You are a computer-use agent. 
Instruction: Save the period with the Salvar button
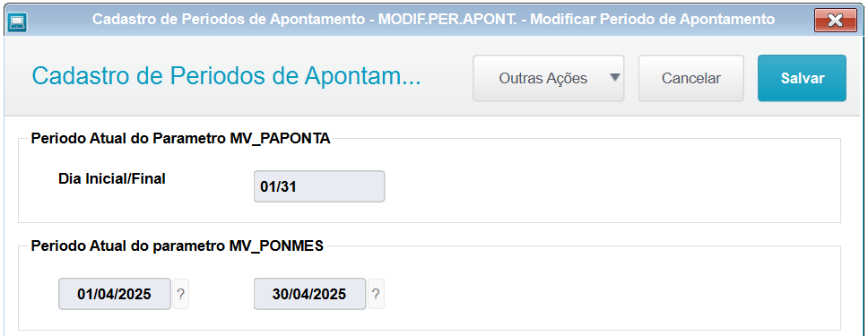[x=803, y=78]
